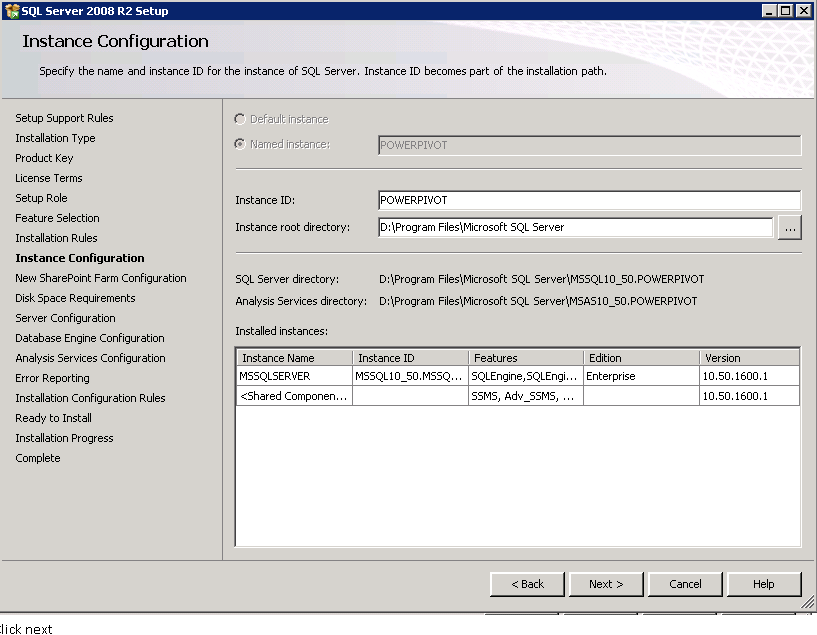Select Installation Configuration Rules step
Viewport: 817px width, 635px height.
tap(90, 398)
